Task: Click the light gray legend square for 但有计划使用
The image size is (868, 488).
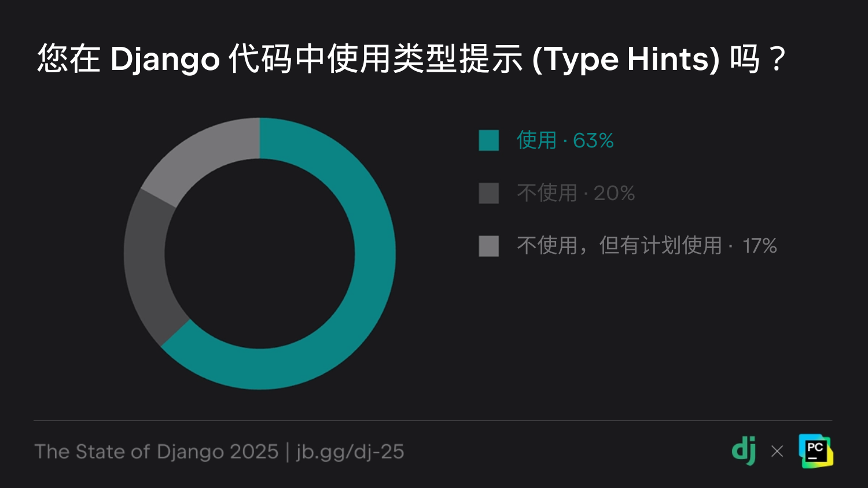Action: click(x=489, y=246)
